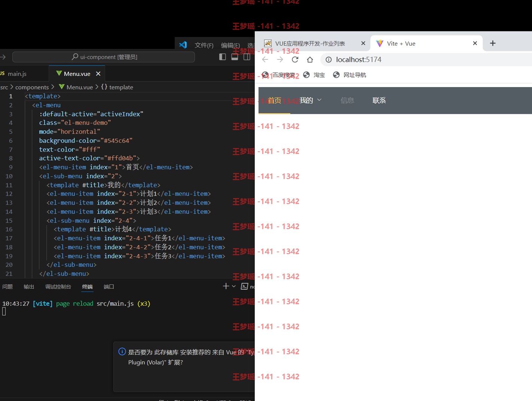
Task: Click src in the breadcrumb
Action: 4,87
